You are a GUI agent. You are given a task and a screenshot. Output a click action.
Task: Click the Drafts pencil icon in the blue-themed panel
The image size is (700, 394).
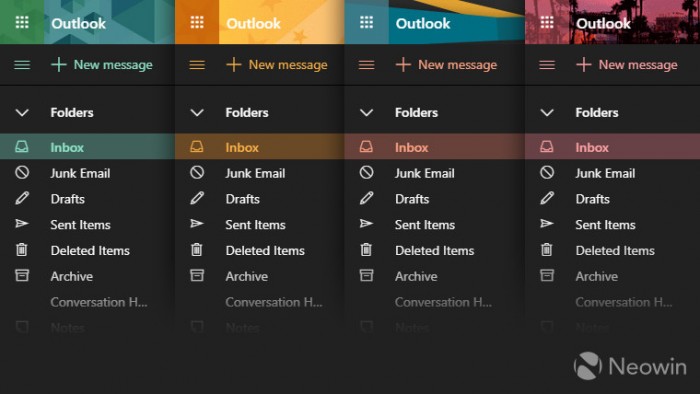click(367, 198)
